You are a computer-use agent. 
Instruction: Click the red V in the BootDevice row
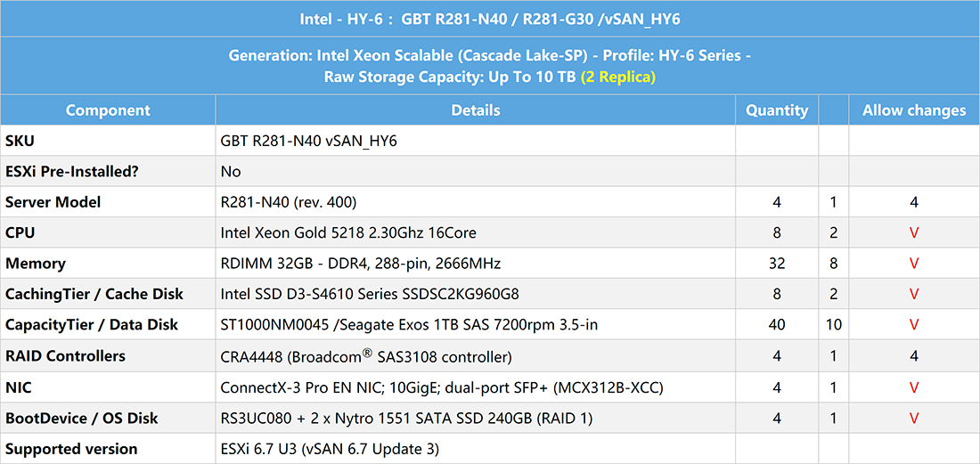914,418
